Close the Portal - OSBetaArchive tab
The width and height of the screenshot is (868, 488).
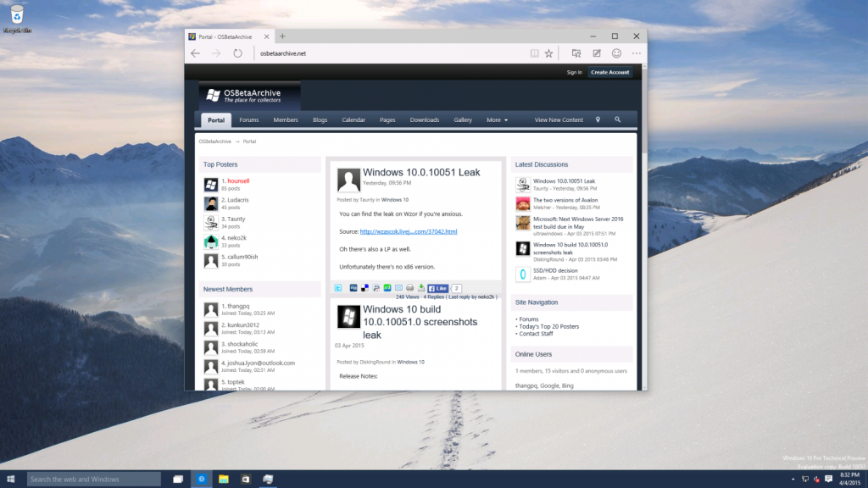266,36
